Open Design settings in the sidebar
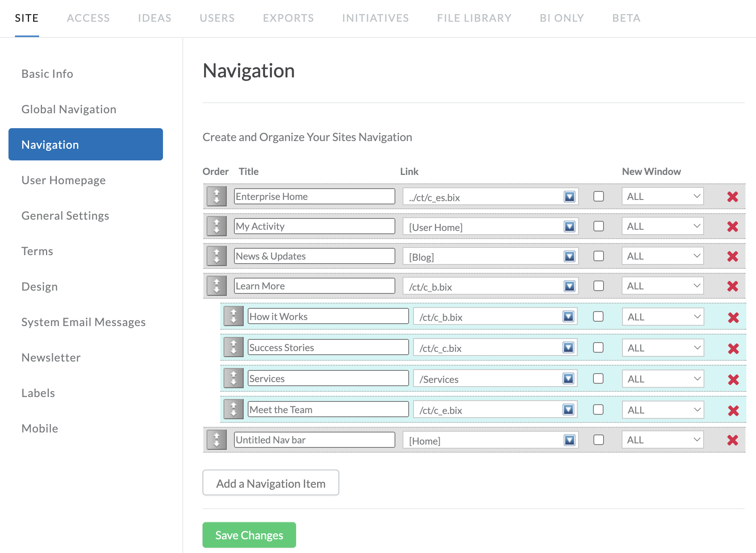The width and height of the screenshot is (756, 553). (40, 287)
